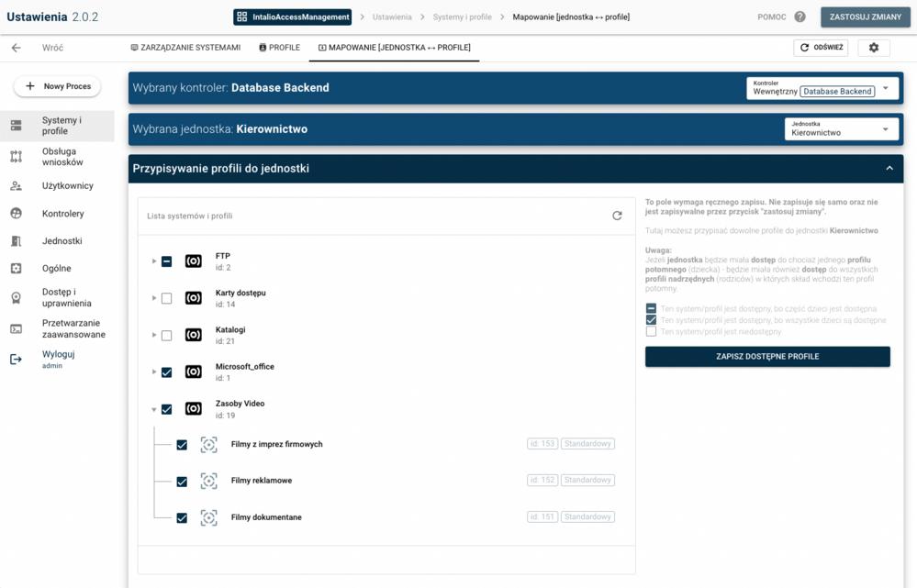The width and height of the screenshot is (917, 588).
Task: Switch to the Profile tab
Action: point(279,48)
